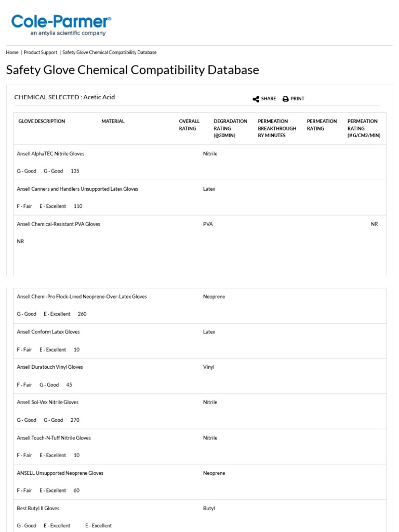
Task: Click the share icon
Action: [x=256, y=99]
